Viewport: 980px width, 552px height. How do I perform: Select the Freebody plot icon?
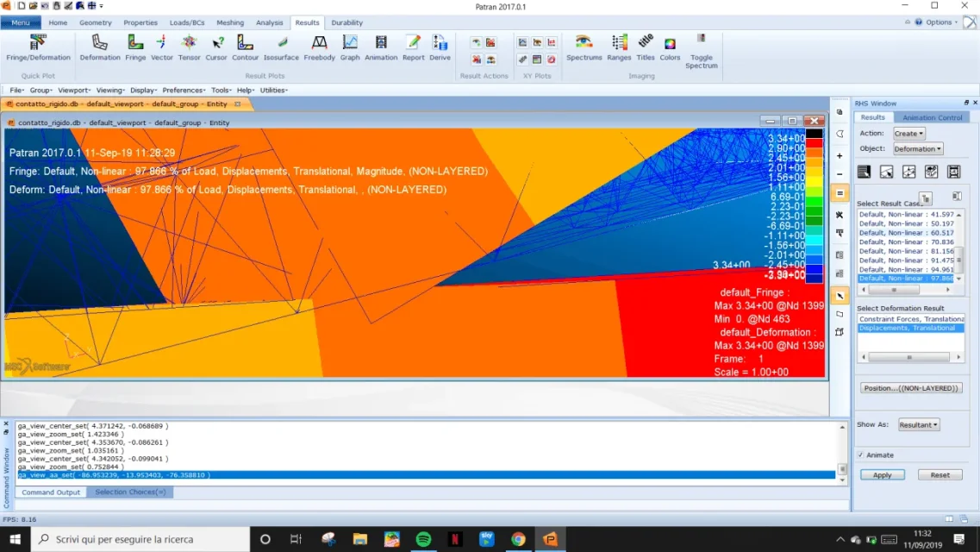(320, 48)
